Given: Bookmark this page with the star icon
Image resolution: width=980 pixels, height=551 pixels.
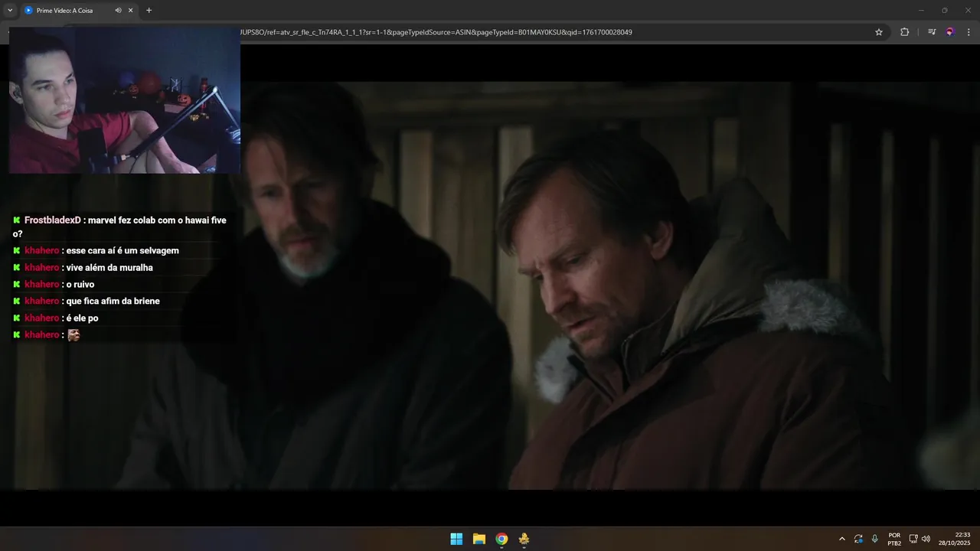Looking at the screenshot, I should click(879, 32).
